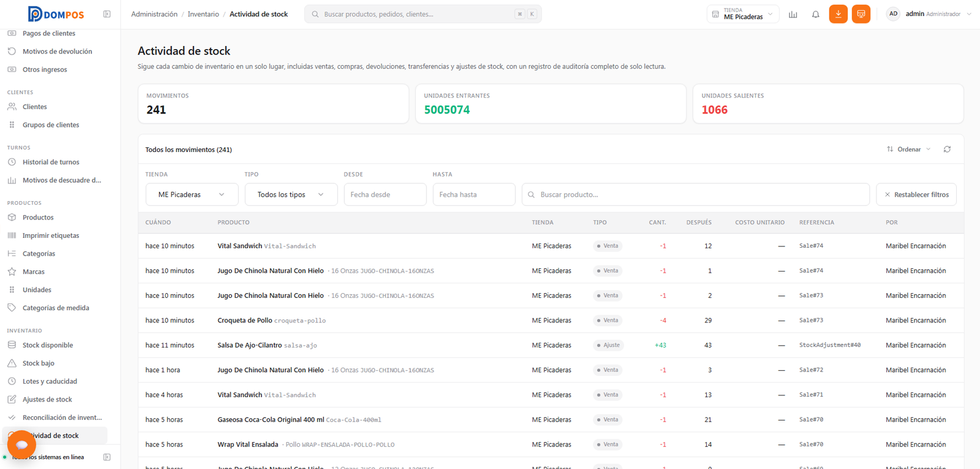
Task: Click the DomPOS logo
Action: point(56,13)
